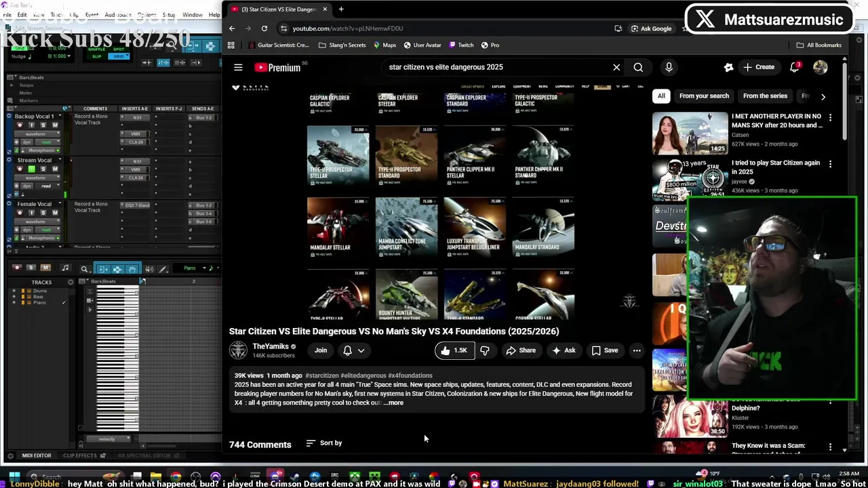The image size is (868, 488).
Task: Open the Twitch bookmark
Action: coord(460,45)
